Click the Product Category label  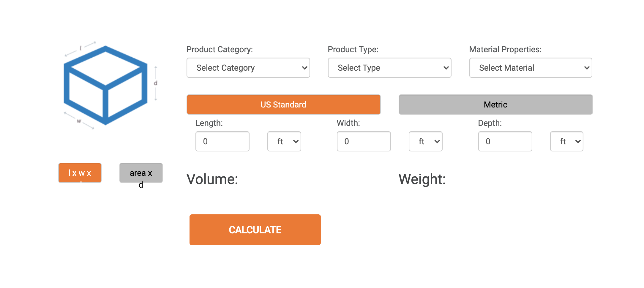[220, 49]
